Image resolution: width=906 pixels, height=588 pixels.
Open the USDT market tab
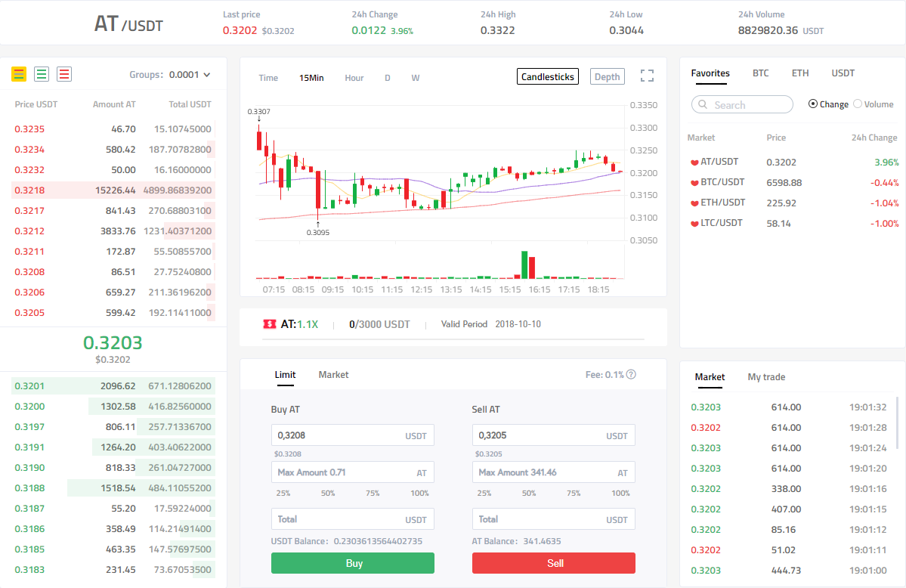pos(843,73)
